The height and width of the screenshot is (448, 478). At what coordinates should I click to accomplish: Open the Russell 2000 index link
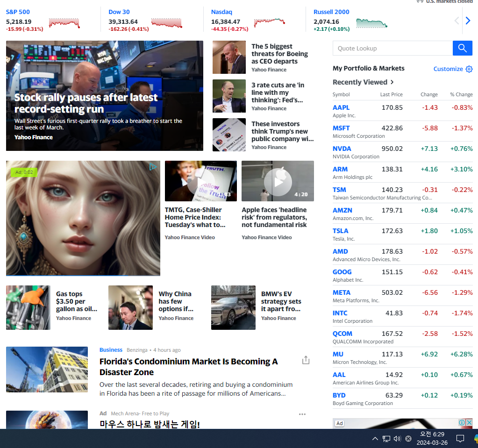331,12
